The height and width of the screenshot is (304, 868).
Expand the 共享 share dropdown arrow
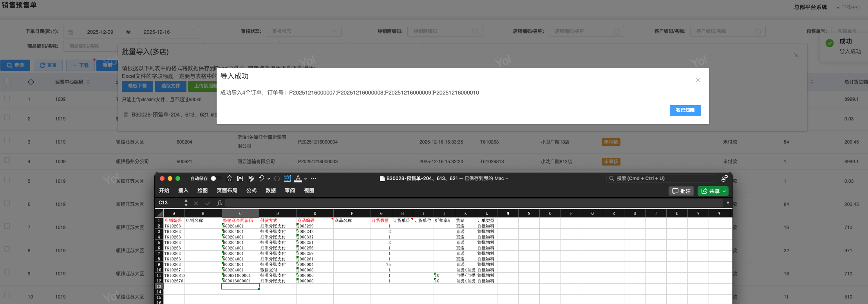[x=724, y=191]
